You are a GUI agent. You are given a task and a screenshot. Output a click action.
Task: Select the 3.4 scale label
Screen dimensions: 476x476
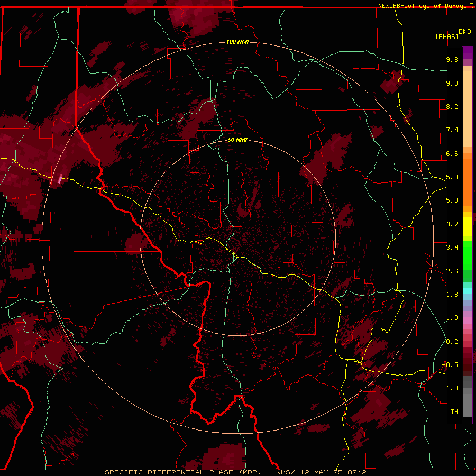click(x=452, y=248)
